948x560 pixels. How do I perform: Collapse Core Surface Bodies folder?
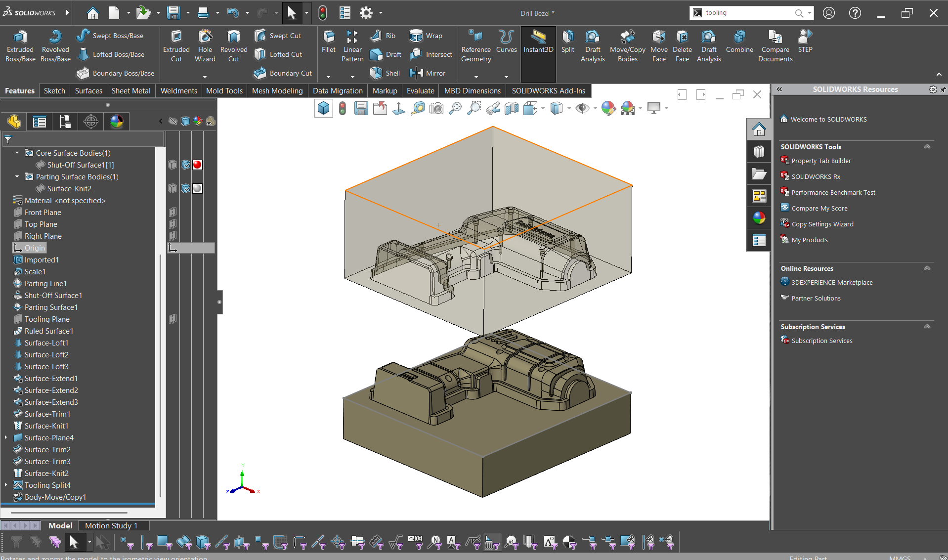click(x=17, y=153)
